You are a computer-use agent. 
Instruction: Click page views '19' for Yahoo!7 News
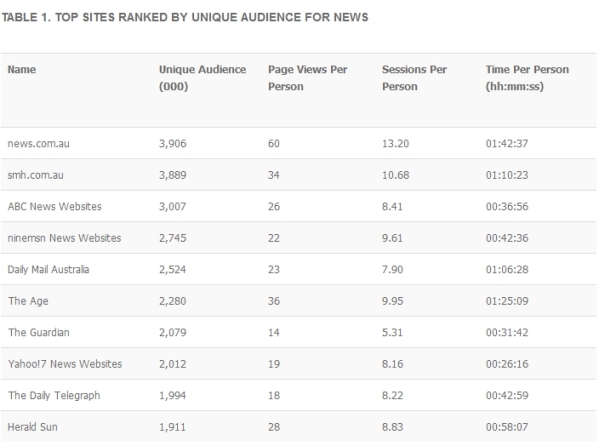[x=274, y=364]
